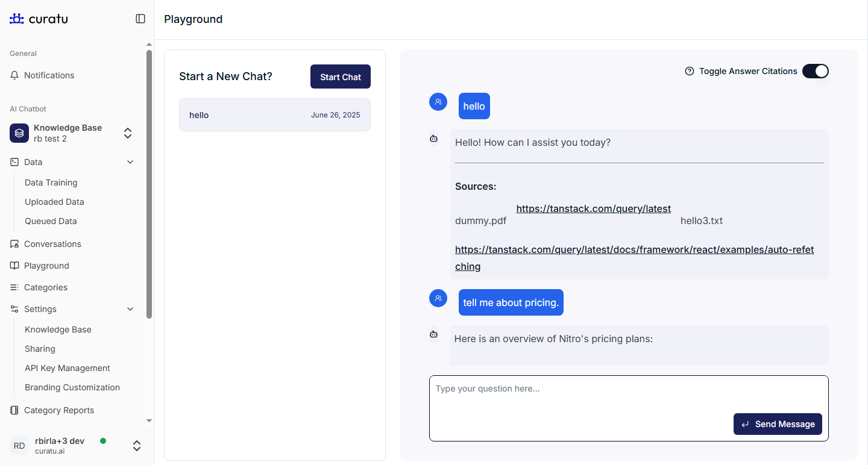This screenshot has width=868, height=465.
Task: Click the Conversations icon in sidebar
Action: click(14, 244)
